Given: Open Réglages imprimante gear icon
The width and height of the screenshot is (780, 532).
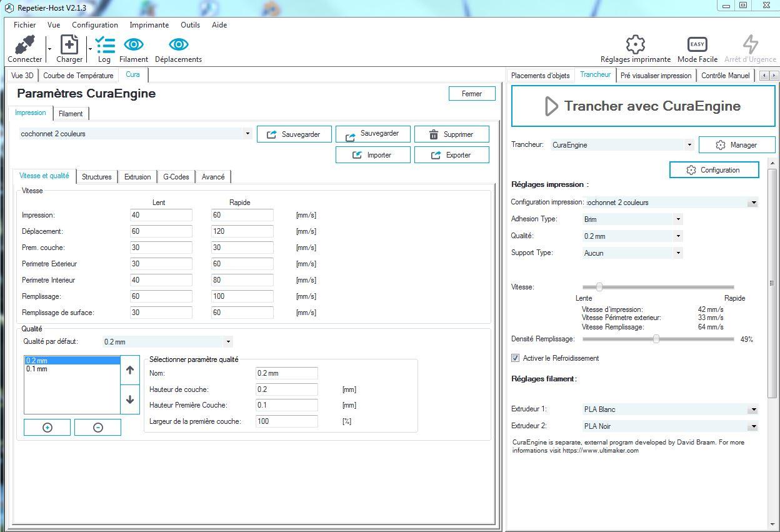Looking at the screenshot, I should click(x=636, y=44).
